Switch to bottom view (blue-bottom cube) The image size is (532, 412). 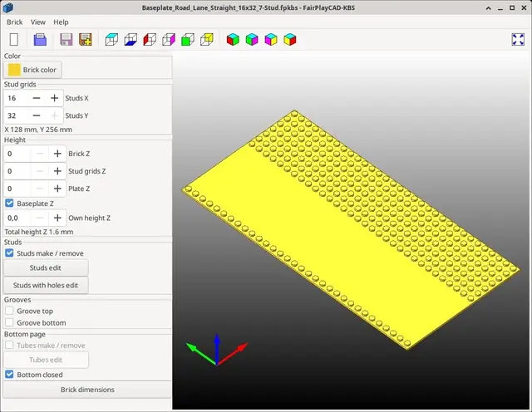(131, 39)
